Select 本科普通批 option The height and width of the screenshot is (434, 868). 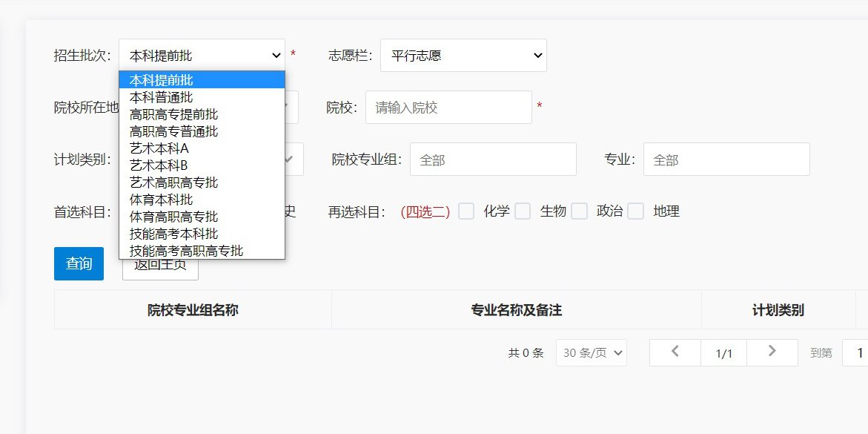(202, 97)
